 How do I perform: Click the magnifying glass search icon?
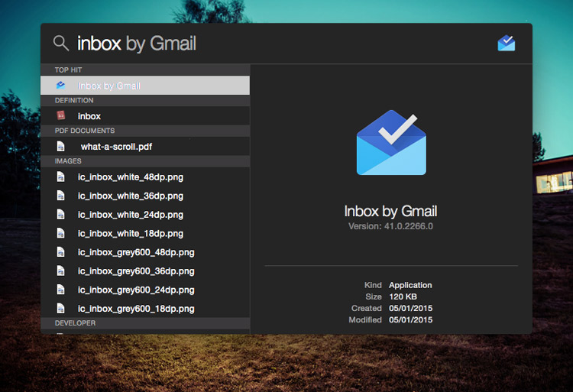pos(61,44)
